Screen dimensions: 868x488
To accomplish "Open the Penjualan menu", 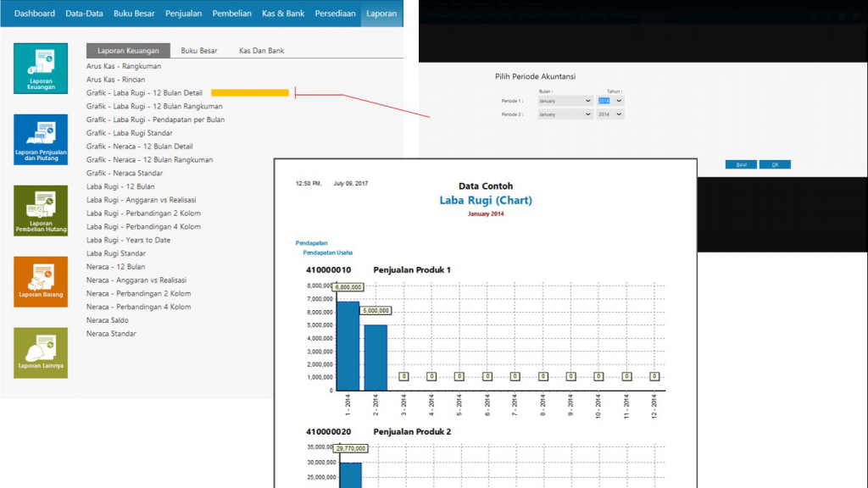I will 184,14.
